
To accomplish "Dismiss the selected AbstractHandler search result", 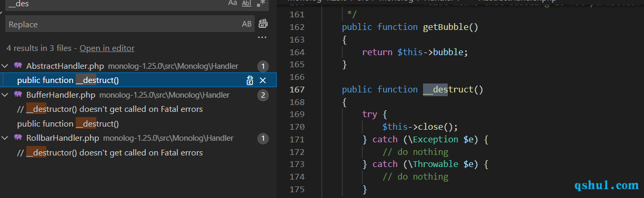I will click(x=263, y=80).
